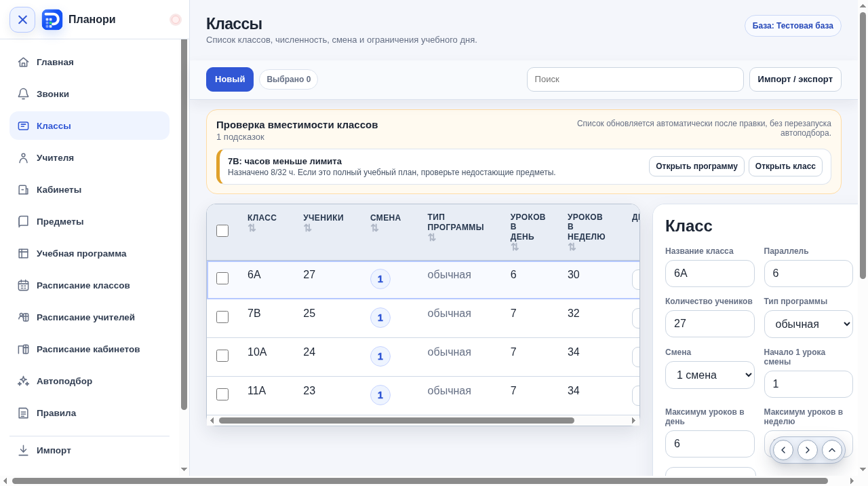Sort table by Класс column arrows
This screenshot has width=868, height=486.
pyautogui.click(x=252, y=228)
